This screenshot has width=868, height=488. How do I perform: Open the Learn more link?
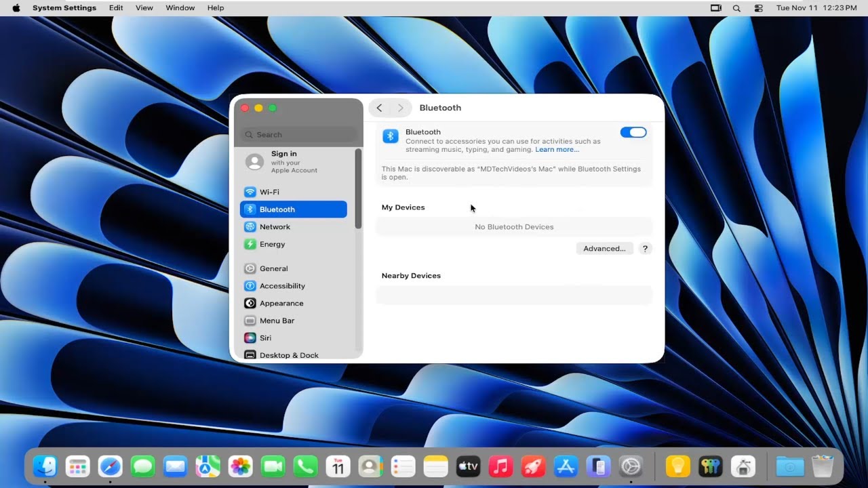point(557,150)
